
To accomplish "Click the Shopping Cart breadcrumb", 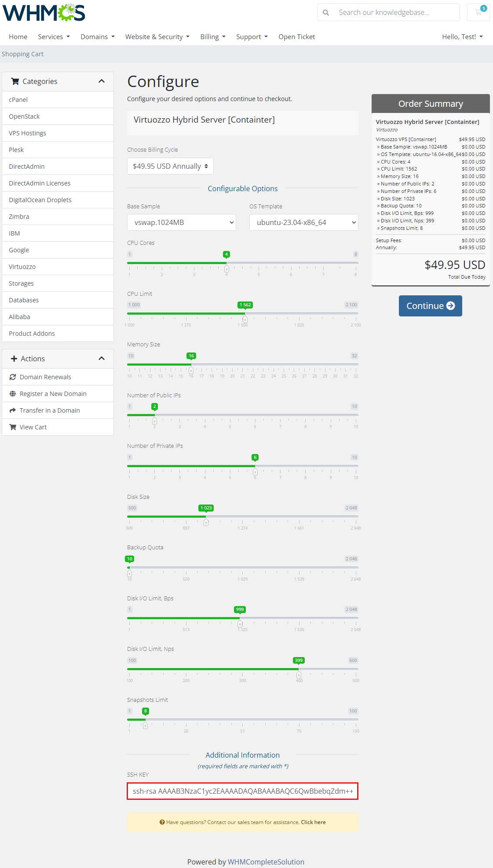I will pyautogui.click(x=23, y=54).
